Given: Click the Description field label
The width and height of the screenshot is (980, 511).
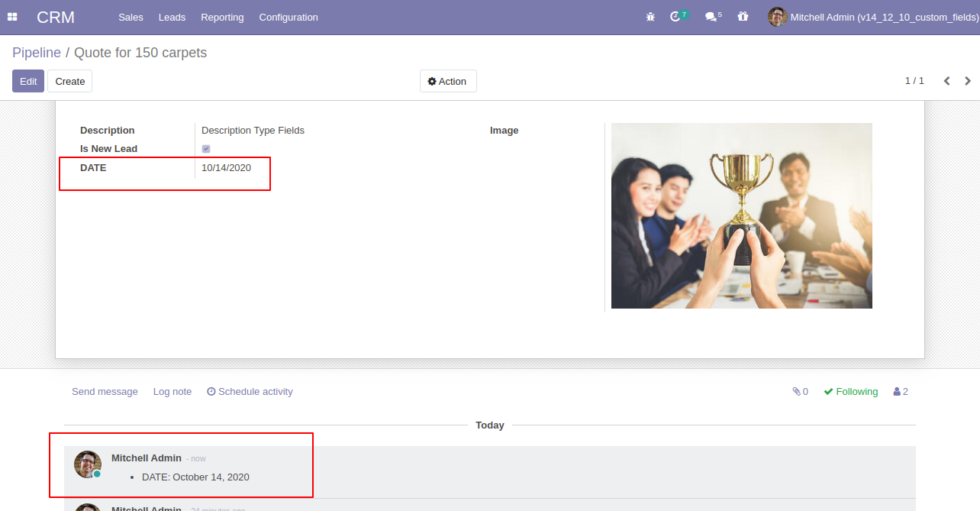Looking at the screenshot, I should click(x=108, y=131).
